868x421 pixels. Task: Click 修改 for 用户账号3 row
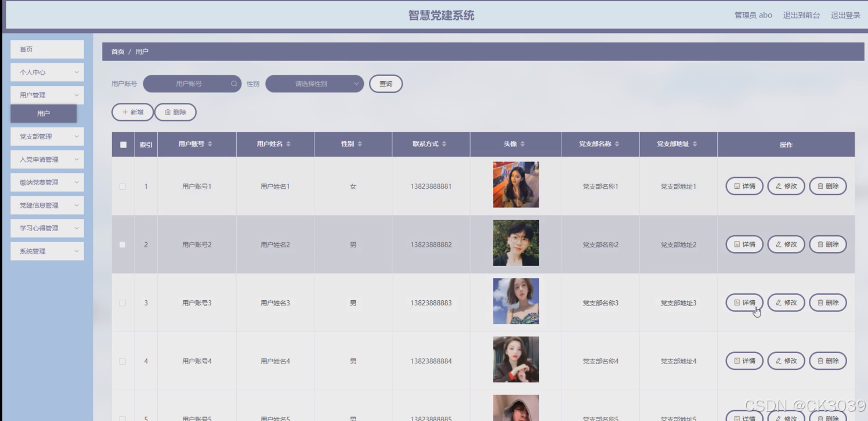pyautogui.click(x=786, y=303)
